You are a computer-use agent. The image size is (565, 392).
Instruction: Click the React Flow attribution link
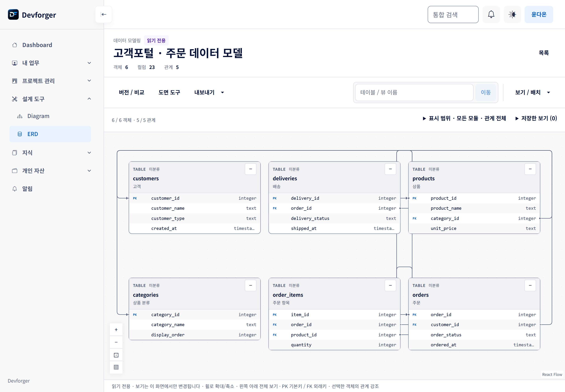tap(552, 375)
